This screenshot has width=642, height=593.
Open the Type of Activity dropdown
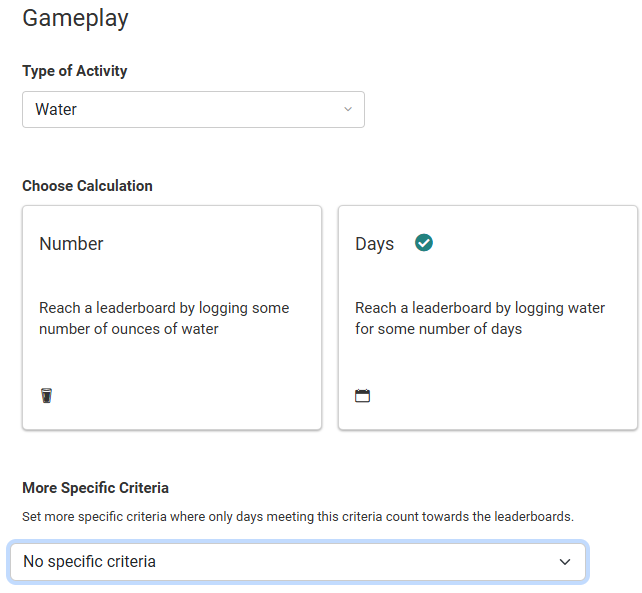click(x=193, y=109)
